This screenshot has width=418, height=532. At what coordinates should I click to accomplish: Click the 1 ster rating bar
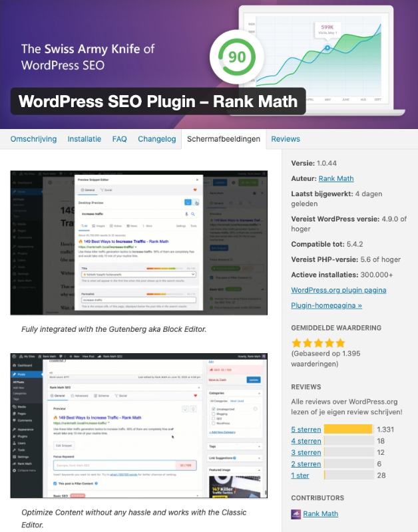coord(349,475)
